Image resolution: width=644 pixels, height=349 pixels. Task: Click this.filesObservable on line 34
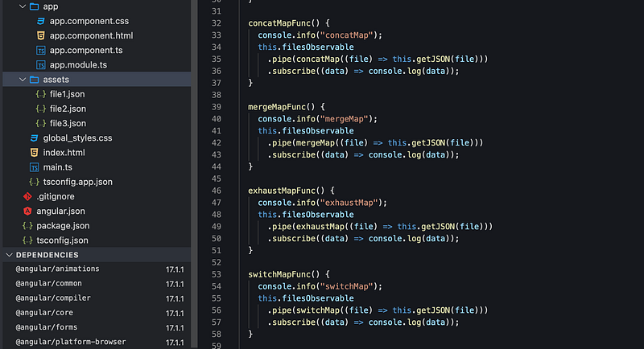click(306, 47)
